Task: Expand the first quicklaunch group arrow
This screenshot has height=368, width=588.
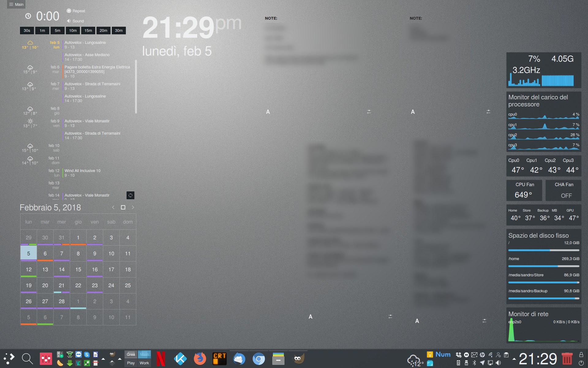Action: [103, 358]
